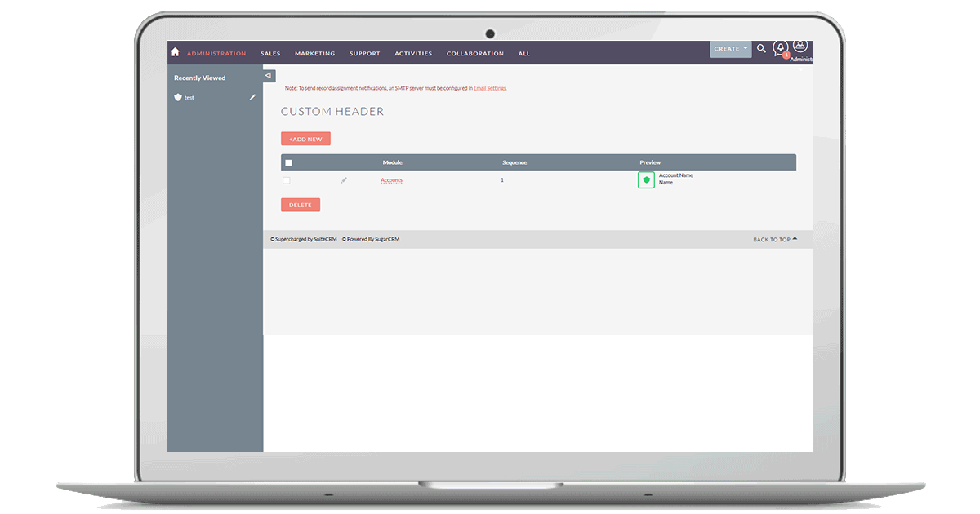Screen dimensions: 980x514
Task: Open the ADMINISTRATION menu
Action: coord(216,54)
